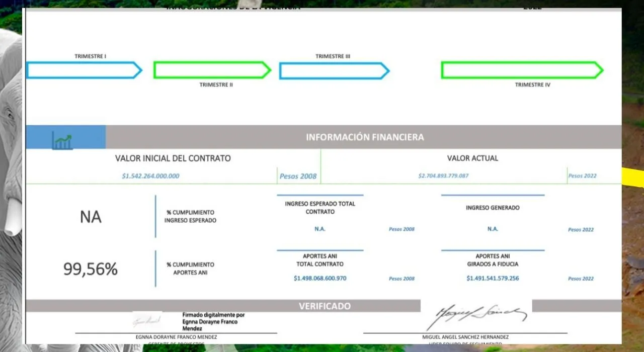Click APORTES ANI GIRADOS A FIDUCIA heading

[493, 260]
